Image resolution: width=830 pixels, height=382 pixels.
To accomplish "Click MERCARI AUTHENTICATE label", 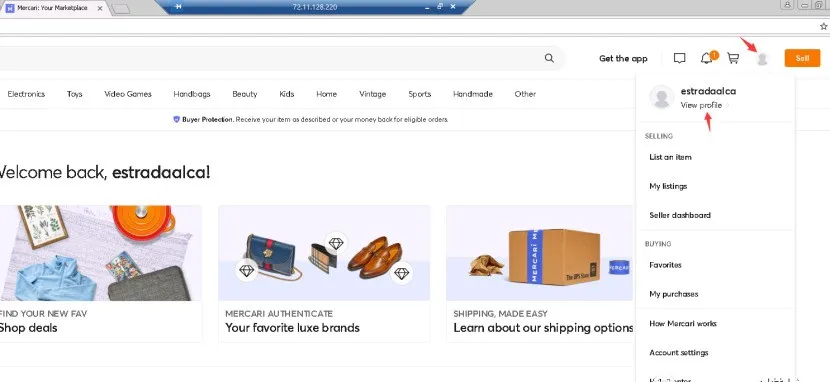I will click(279, 314).
